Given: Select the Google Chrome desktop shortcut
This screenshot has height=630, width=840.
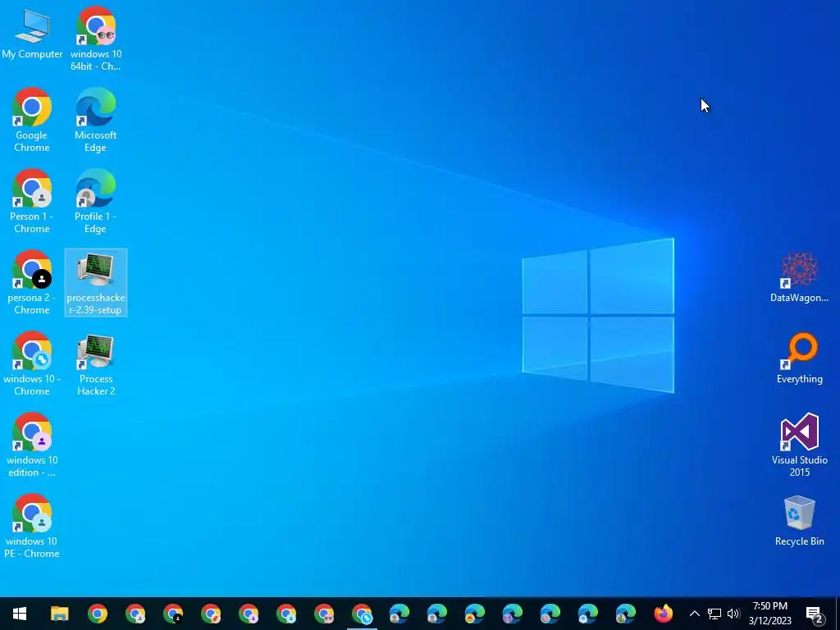Looking at the screenshot, I should (x=32, y=120).
